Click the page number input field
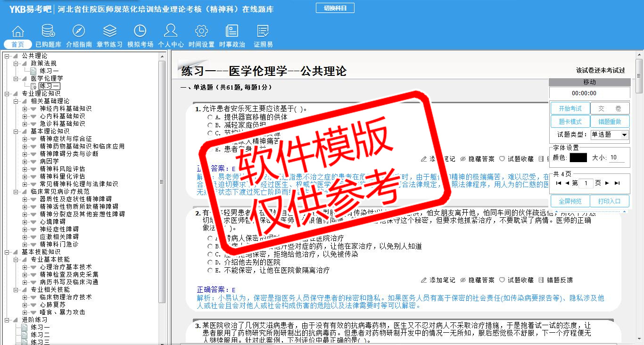The height and width of the screenshot is (345, 644). pos(586,183)
